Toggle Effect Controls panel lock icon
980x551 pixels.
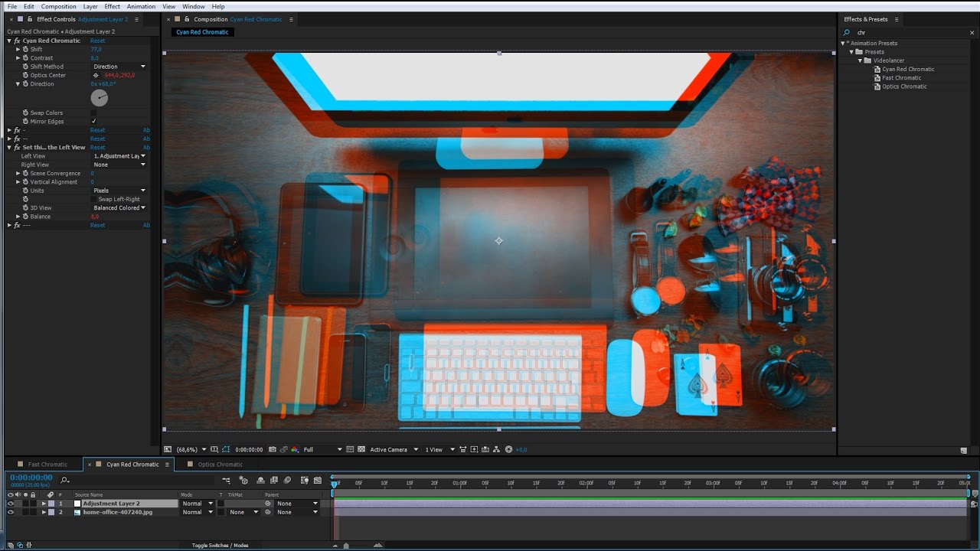coord(30,19)
